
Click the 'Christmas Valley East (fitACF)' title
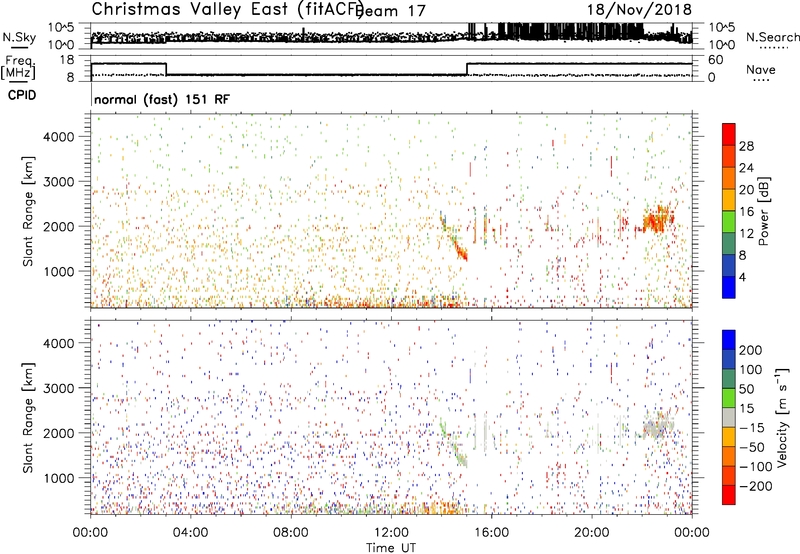pyautogui.click(x=228, y=9)
